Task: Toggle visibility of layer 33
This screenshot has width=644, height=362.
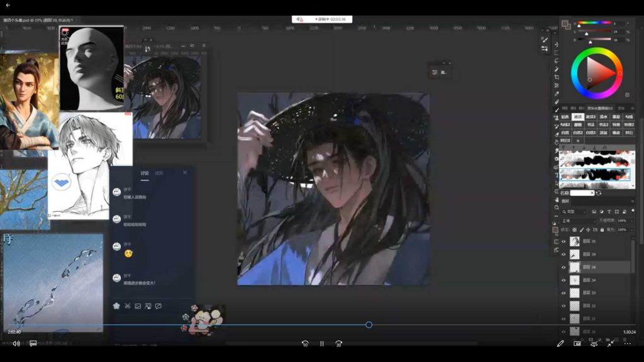Action: [563, 293]
